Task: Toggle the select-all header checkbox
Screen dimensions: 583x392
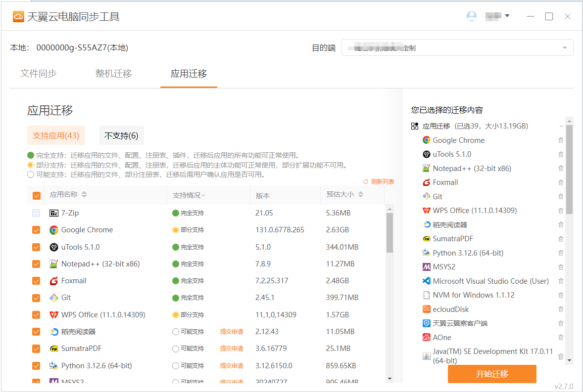Action: coord(36,195)
